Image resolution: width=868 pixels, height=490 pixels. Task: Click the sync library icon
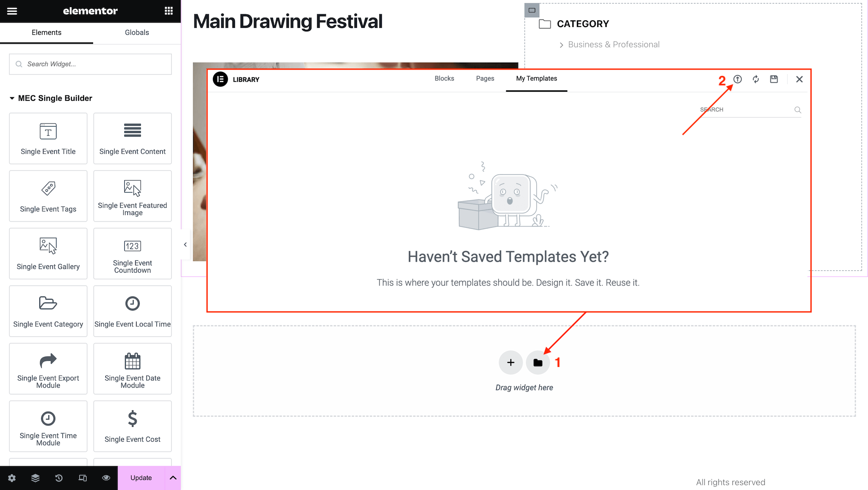tap(755, 79)
